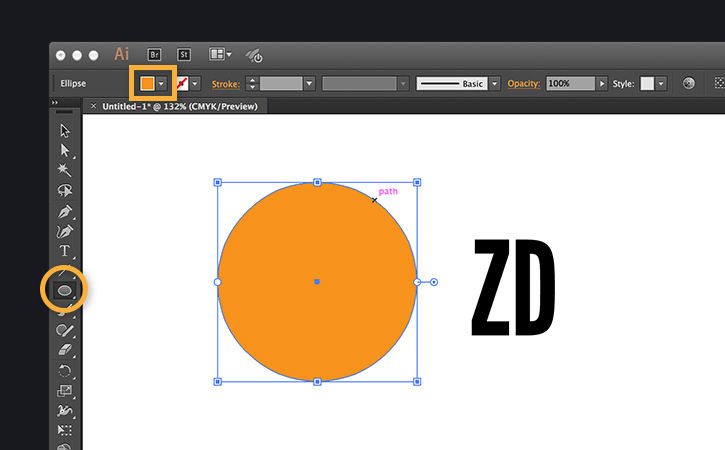Select the Pen tool
The width and height of the screenshot is (725, 450).
pos(65,211)
